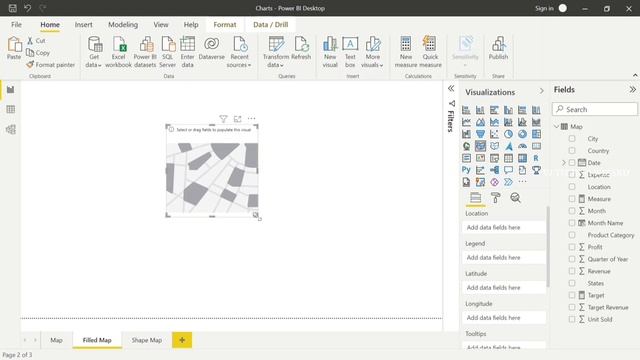Click the visual's filter funnel icon

click(x=223, y=119)
